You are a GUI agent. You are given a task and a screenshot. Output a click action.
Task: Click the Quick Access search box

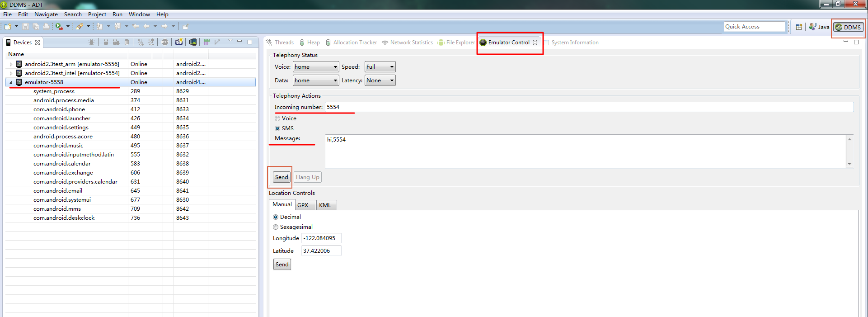coord(754,27)
